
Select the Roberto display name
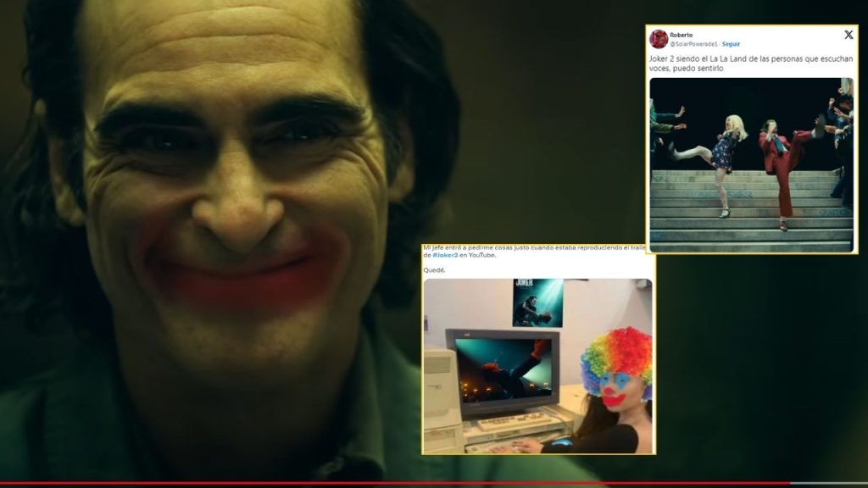pyautogui.click(x=682, y=35)
